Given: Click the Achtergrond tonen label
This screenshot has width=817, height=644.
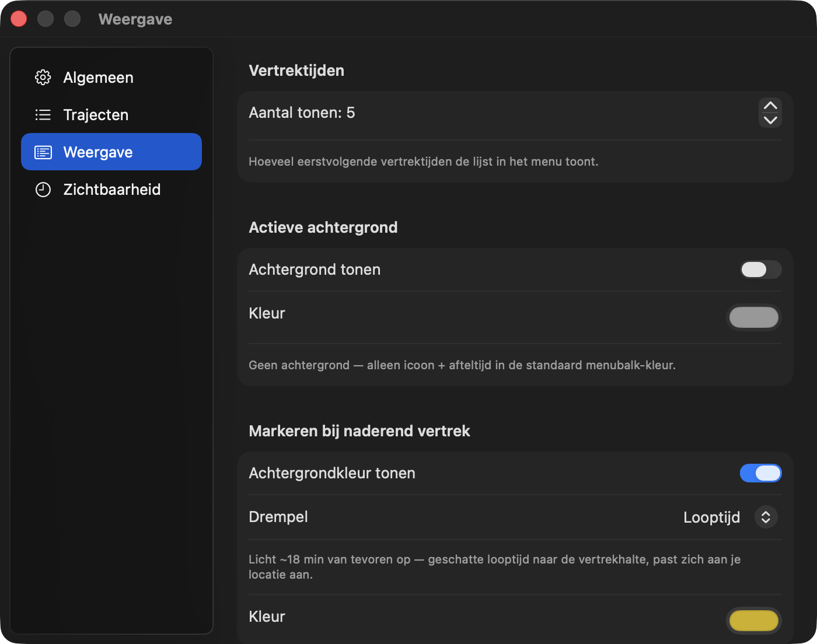Looking at the screenshot, I should pos(315,269).
